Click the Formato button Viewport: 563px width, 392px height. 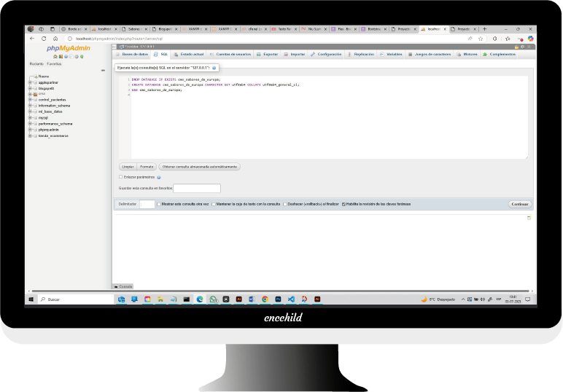click(x=147, y=167)
